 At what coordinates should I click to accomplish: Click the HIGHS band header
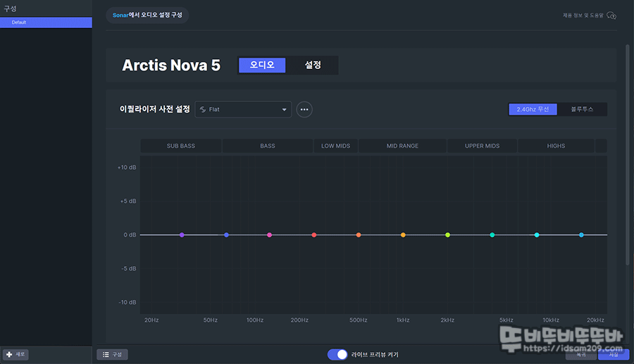coord(556,146)
